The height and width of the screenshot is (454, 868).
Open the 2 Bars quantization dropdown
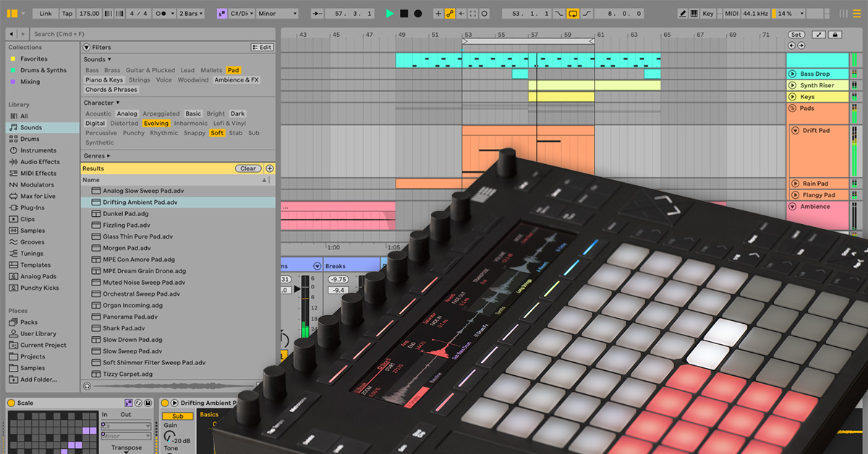[190, 13]
